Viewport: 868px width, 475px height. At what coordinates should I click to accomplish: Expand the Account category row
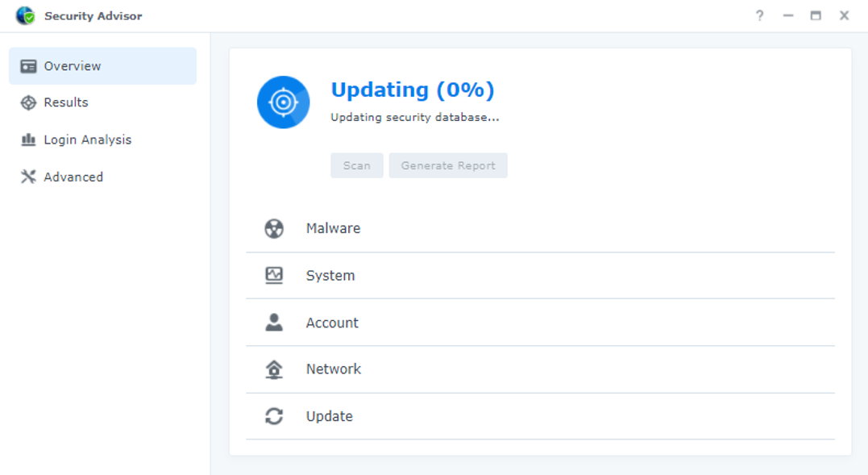pos(540,323)
